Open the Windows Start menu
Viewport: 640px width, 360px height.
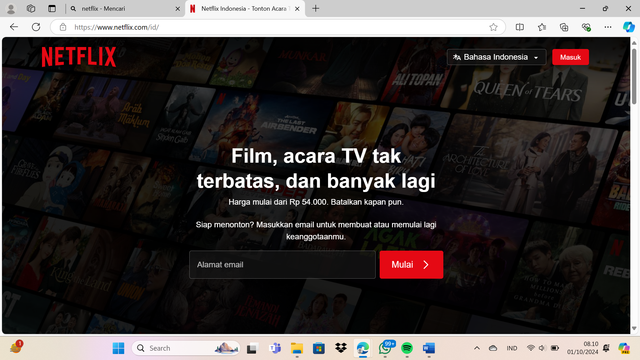(118, 348)
